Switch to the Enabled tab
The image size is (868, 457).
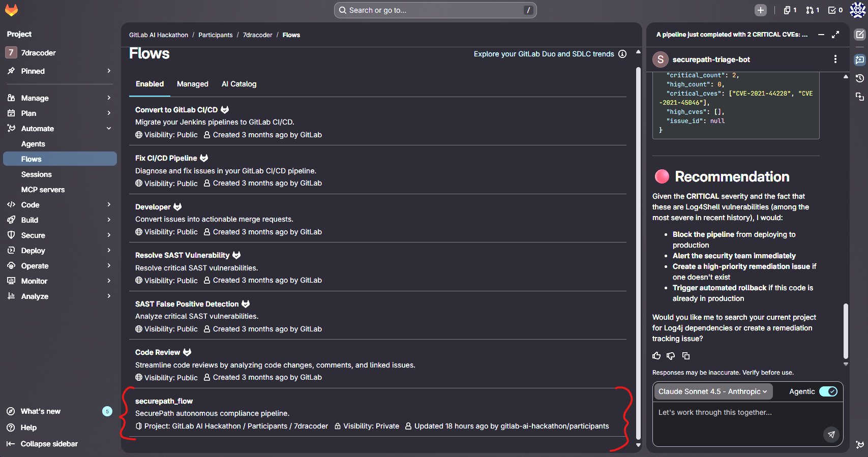click(x=149, y=84)
